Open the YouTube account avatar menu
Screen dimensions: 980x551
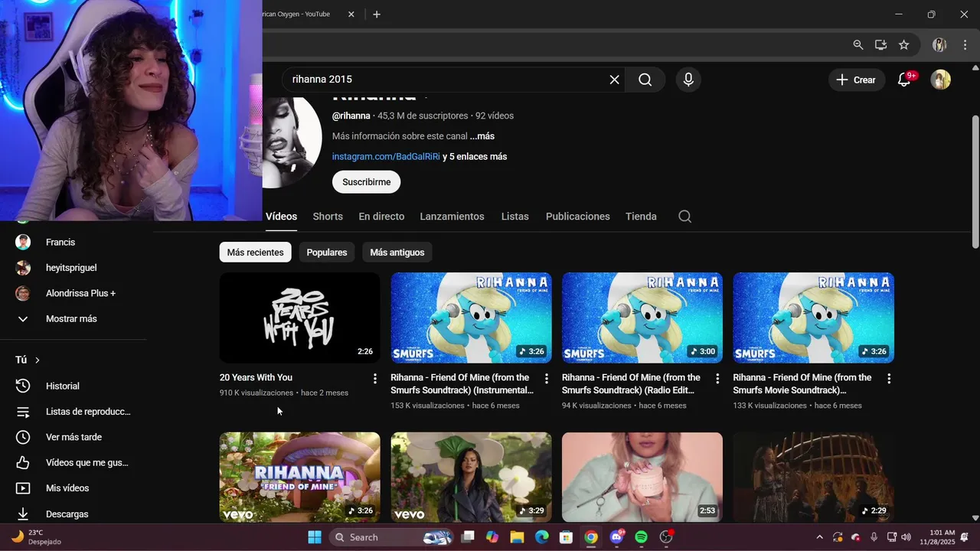pos(940,80)
